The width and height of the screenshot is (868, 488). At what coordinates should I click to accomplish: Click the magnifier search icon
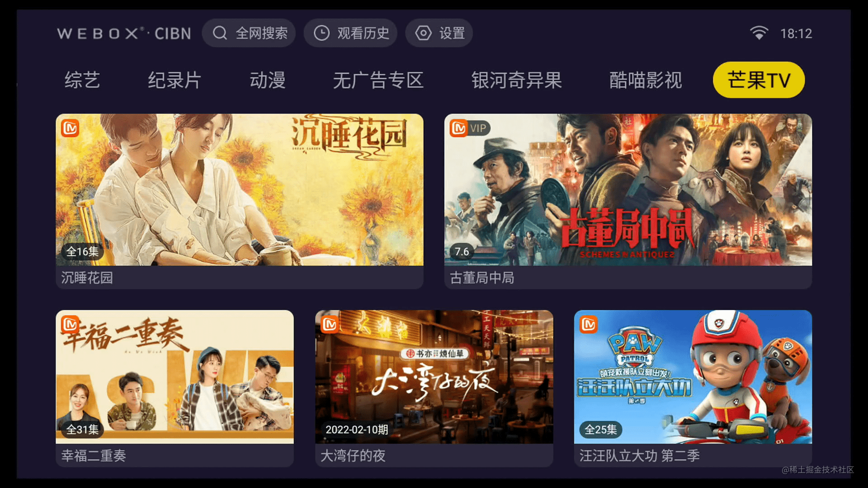pyautogui.click(x=220, y=33)
